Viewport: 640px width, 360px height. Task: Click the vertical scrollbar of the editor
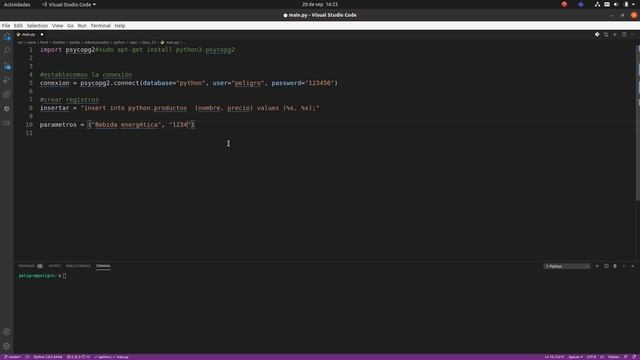638,122
